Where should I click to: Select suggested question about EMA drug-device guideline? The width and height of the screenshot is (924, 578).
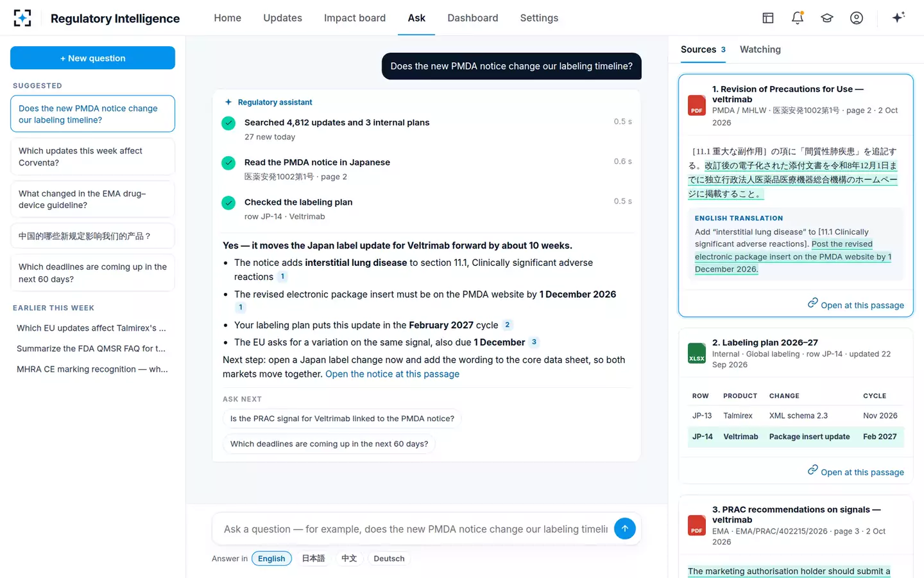tap(92, 199)
